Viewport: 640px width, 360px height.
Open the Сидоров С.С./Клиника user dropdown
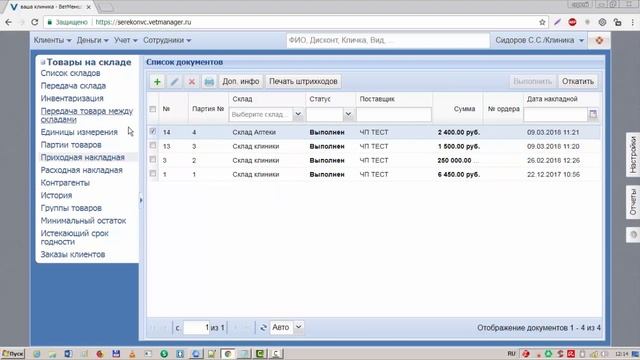click(x=540, y=40)
